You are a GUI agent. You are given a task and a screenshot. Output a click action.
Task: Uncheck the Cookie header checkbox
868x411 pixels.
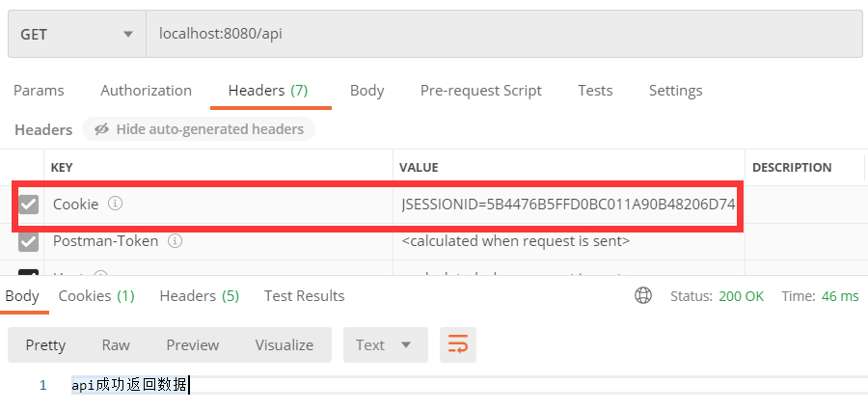[28, 205]
